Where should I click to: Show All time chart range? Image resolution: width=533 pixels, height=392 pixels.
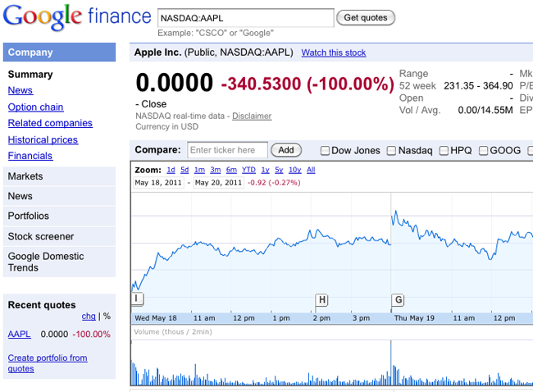point(311,170)
